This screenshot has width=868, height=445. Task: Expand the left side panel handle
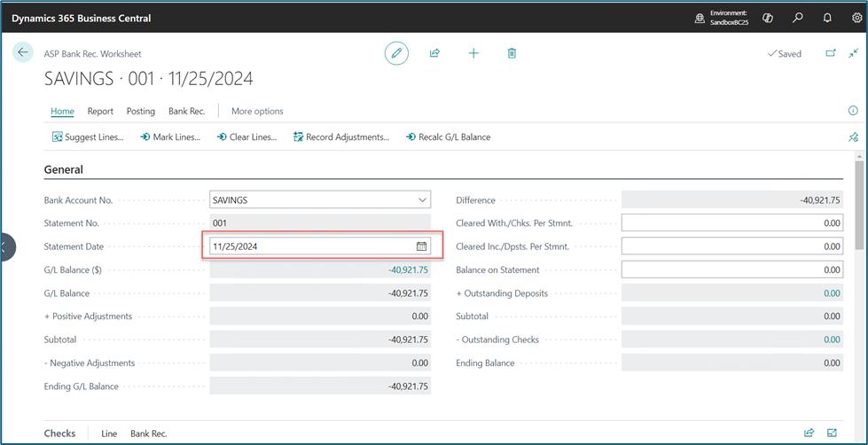click(x=7, y=246)
